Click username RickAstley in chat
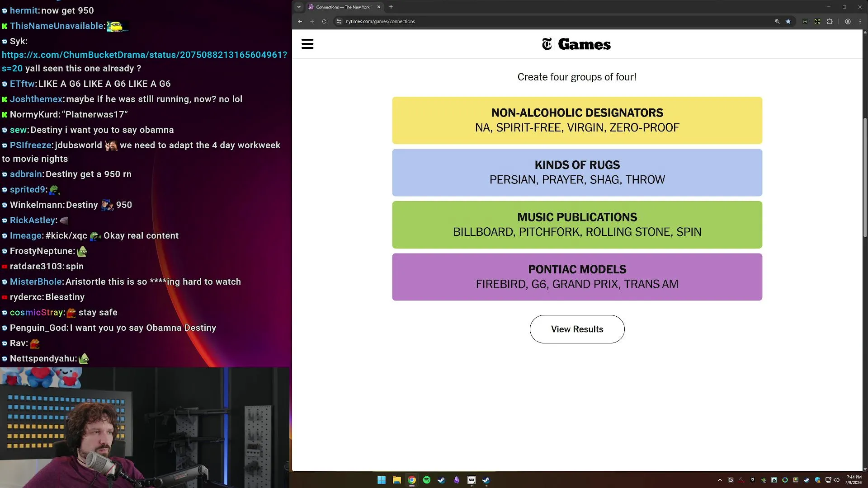This screenshot has height=488, width=868. click(33, 220)
